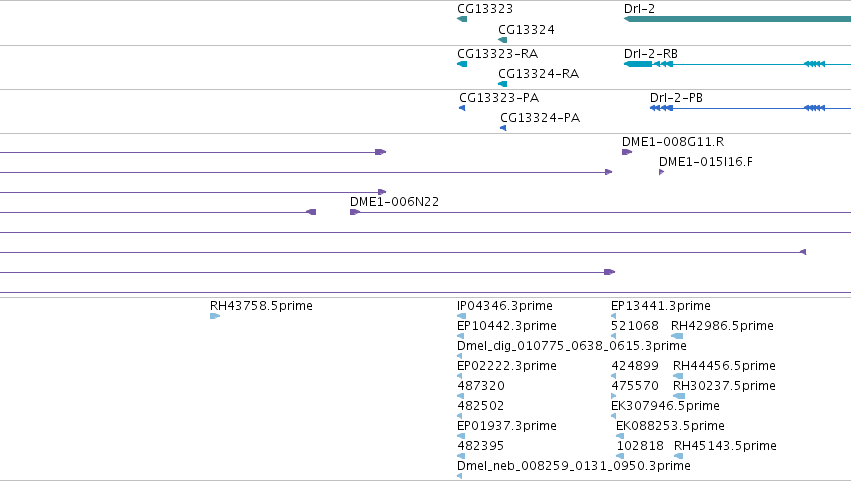Click the Drl-2-PB protein label

point(676,98)
